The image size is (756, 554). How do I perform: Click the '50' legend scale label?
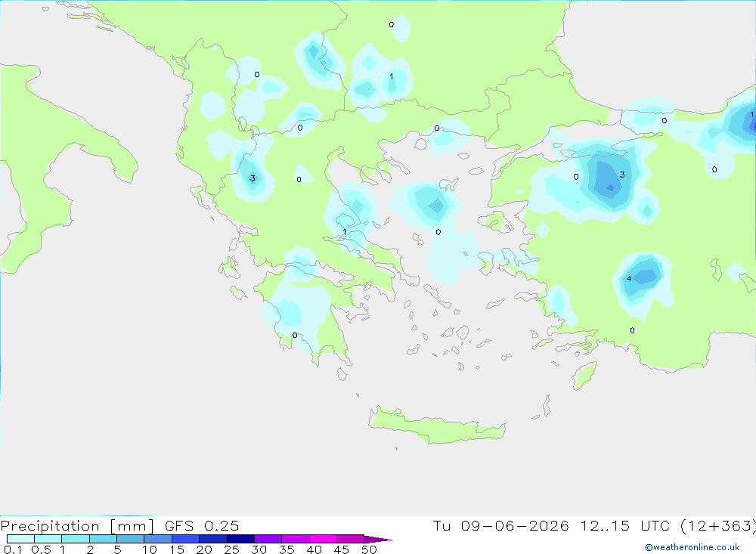(369, 549)
